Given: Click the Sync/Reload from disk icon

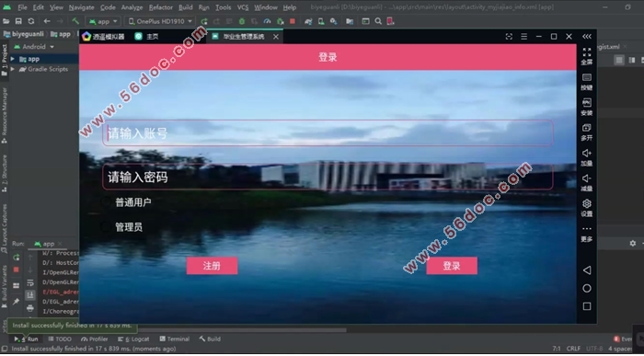Looking at the screenshot, I should [x=30, y=21].
